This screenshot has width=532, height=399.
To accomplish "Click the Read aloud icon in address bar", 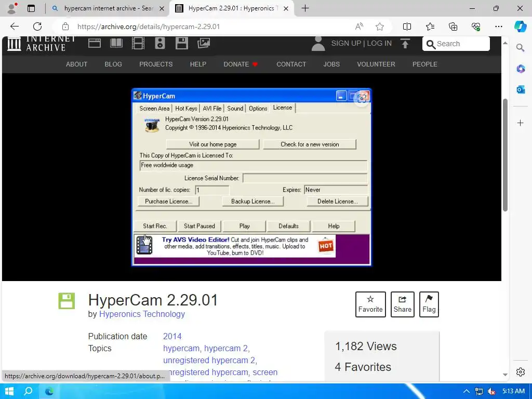I will 359,26.
